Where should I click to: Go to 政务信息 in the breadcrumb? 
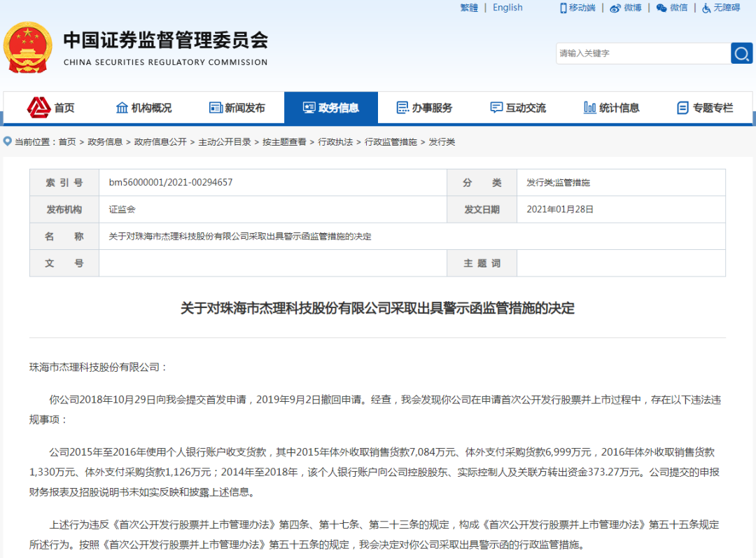104,142
